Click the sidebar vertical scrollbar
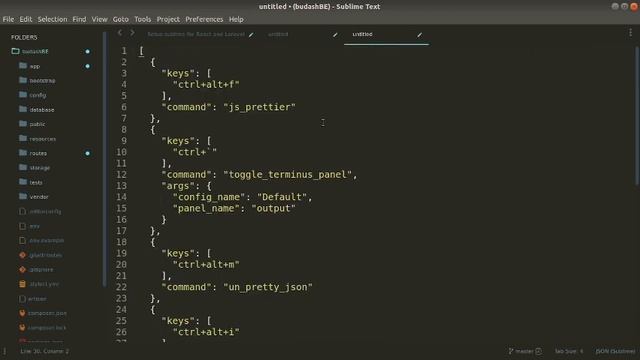The width and height of the screenshot is (640, 360). (x=105, y=159)
